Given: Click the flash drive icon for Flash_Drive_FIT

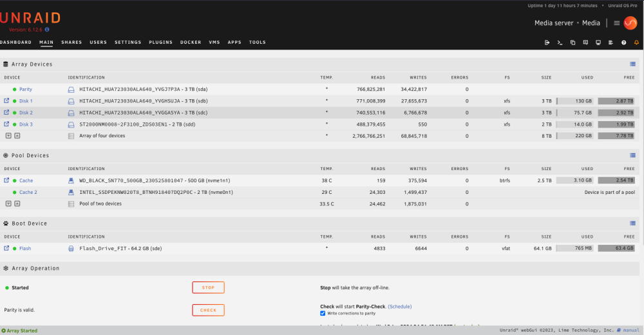Looking at the screenshot, I should [71, 249].
